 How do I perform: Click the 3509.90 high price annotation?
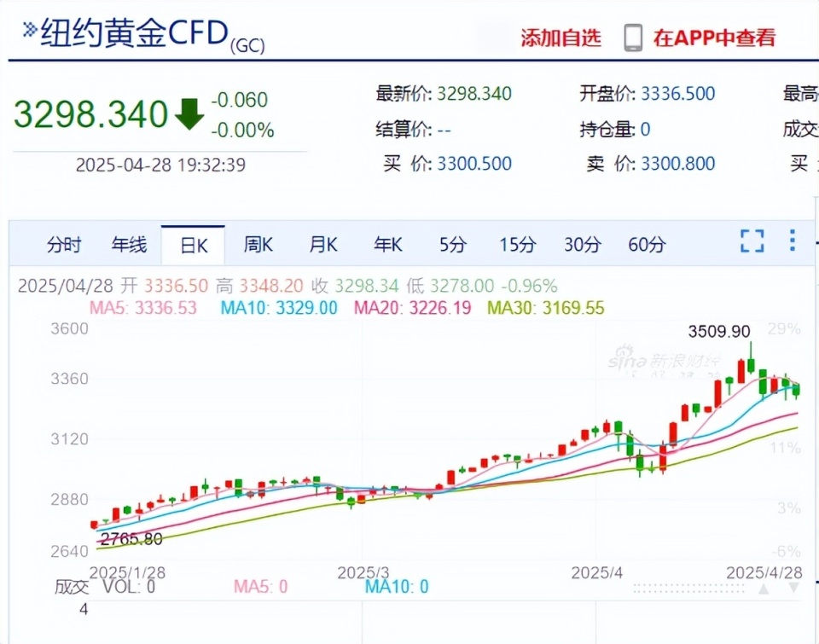718,331
